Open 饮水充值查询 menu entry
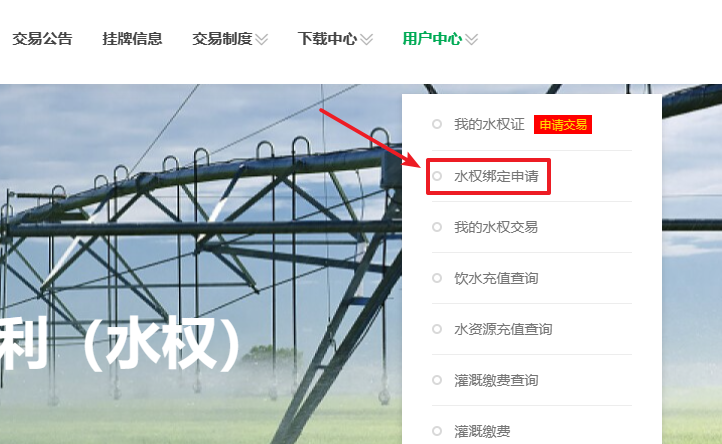The height and width of the screenshot is (444, 722). pos(496,278)
